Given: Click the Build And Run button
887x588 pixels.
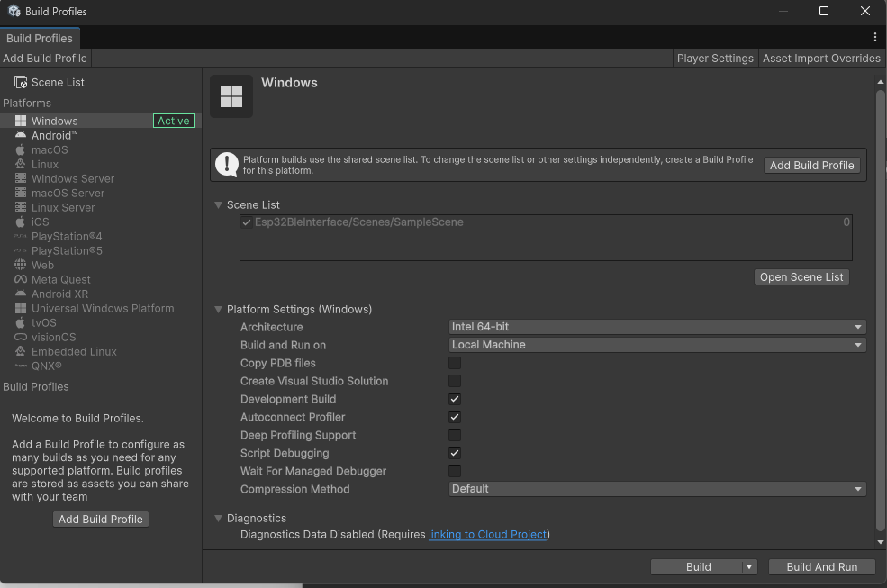Looking at the screenshot, I should tap(821, 566).
